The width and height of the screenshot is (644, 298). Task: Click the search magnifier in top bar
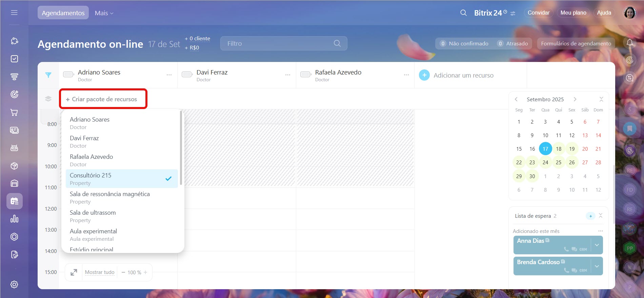(x=463, y=13)
